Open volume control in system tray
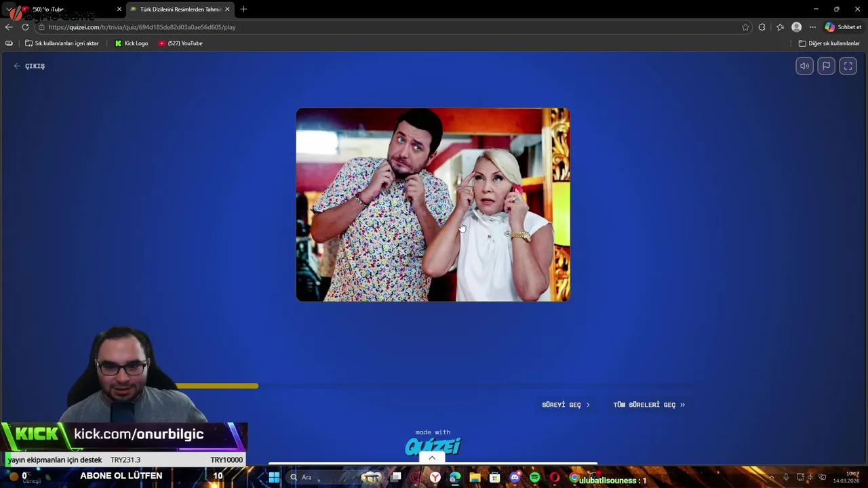The image size is (868, 488). tap(810, 477)
